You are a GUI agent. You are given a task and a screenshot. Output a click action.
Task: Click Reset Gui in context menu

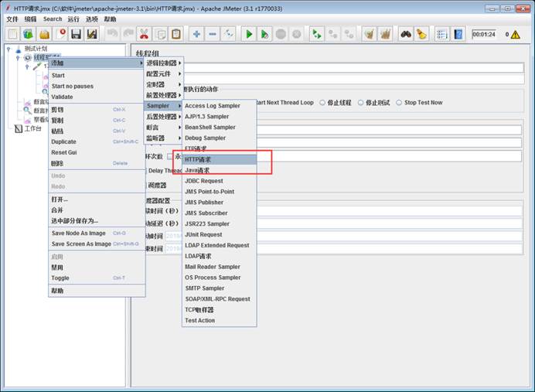click(x=96, y=152)
